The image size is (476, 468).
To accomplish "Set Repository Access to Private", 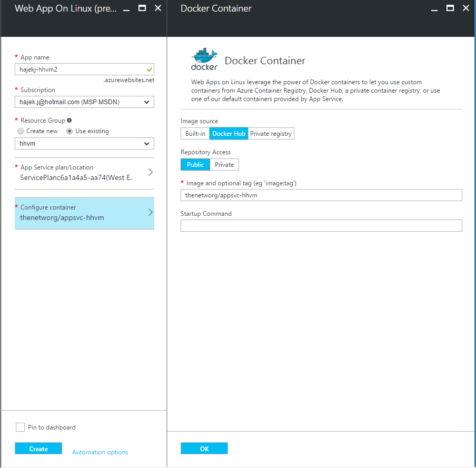I will pos(224,165).
